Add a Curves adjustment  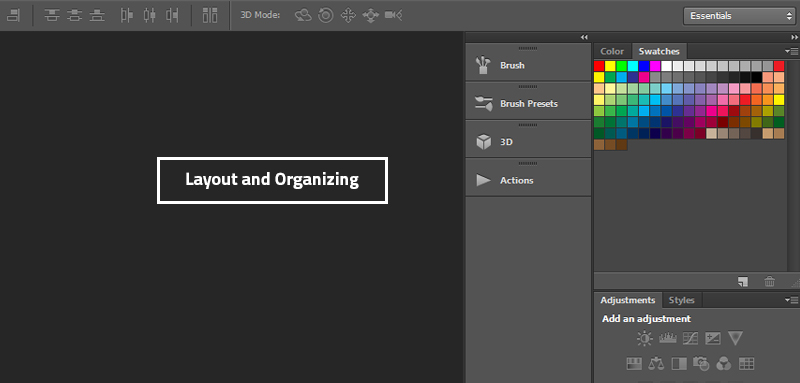(x=690, y=338)
